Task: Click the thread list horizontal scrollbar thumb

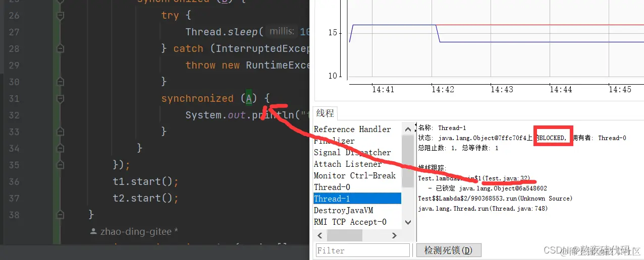Action: (345, 235)
